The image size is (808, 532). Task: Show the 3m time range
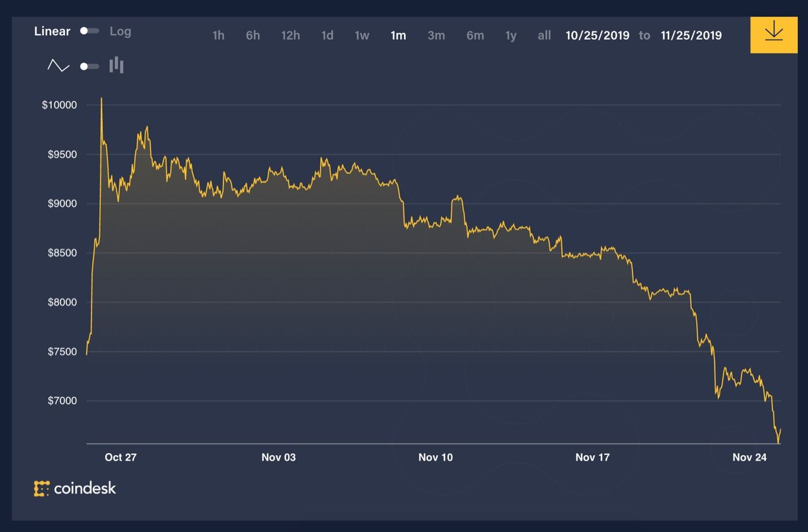[x=436, y=35]
